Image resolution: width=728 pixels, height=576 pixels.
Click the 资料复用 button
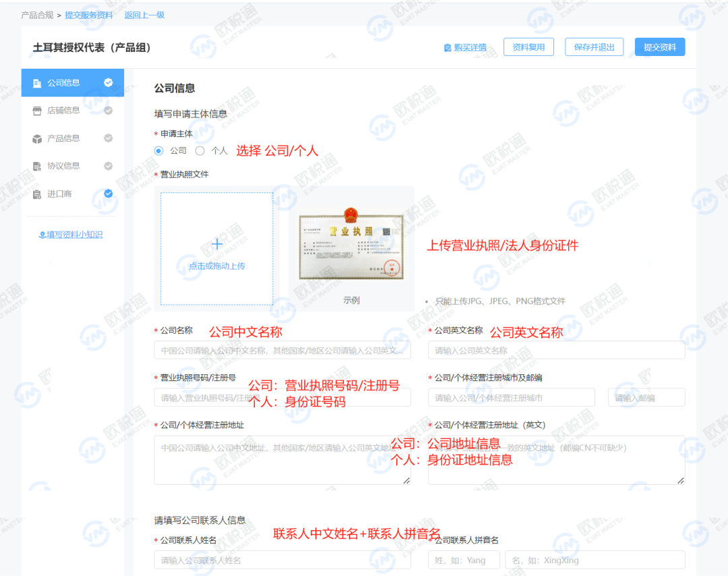point(528,47)
